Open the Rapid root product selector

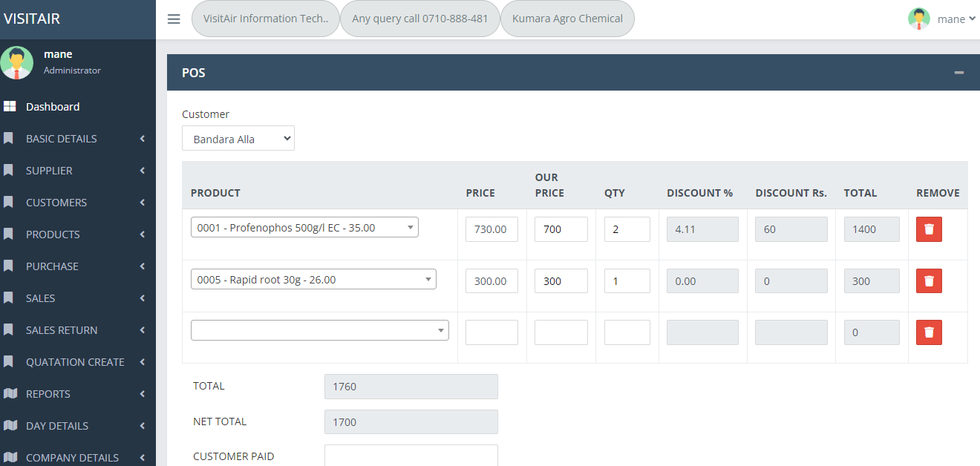(313, 280)
